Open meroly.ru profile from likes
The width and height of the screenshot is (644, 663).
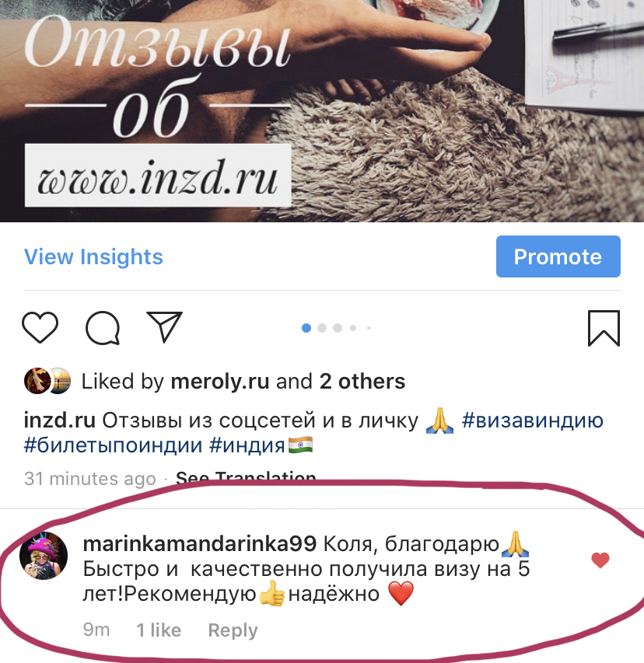(x=220, y=382)
